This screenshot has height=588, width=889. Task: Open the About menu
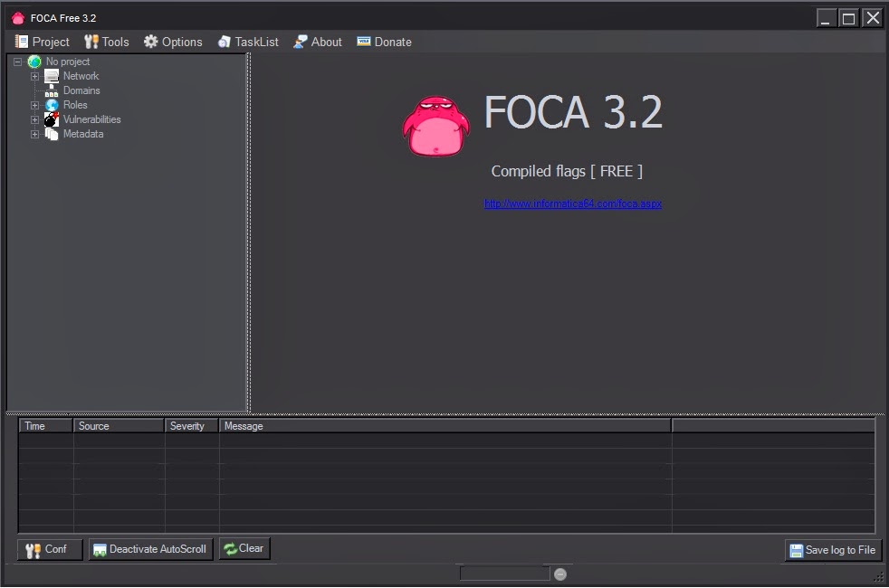point(318,42)
